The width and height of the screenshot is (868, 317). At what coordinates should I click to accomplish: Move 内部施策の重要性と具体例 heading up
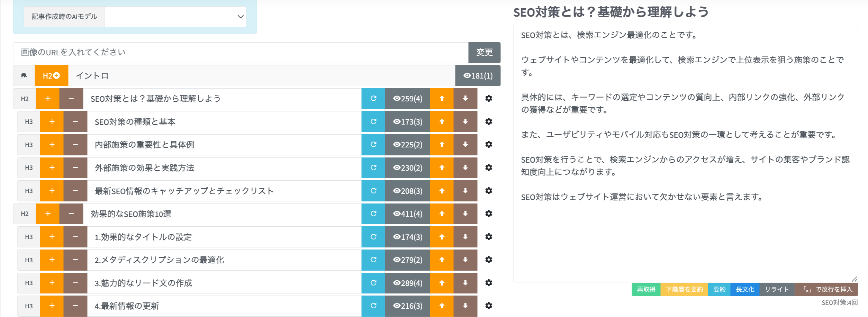[x=442, y=145]
